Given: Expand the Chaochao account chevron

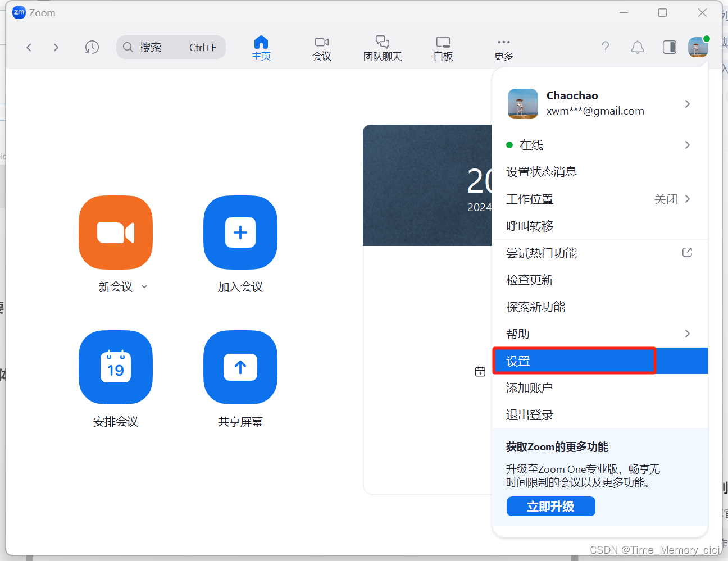Looking at the screenshot, I should pos(688,104).
